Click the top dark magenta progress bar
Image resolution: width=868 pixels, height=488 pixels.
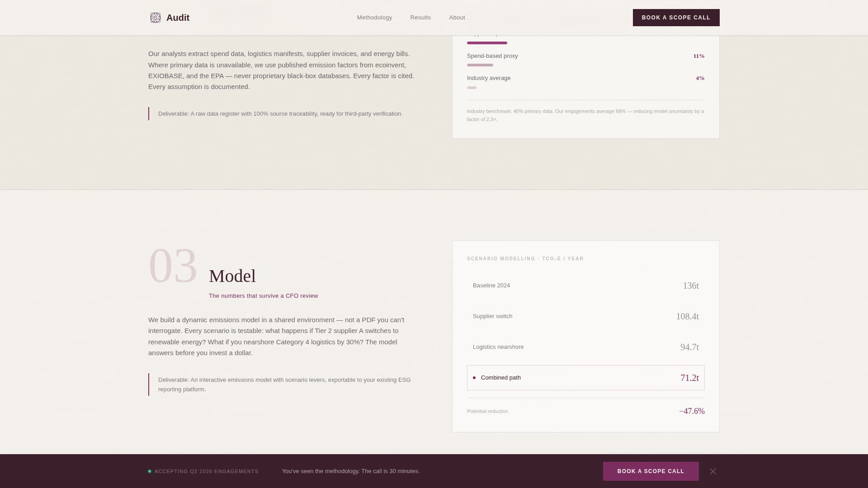pos(487,43)
